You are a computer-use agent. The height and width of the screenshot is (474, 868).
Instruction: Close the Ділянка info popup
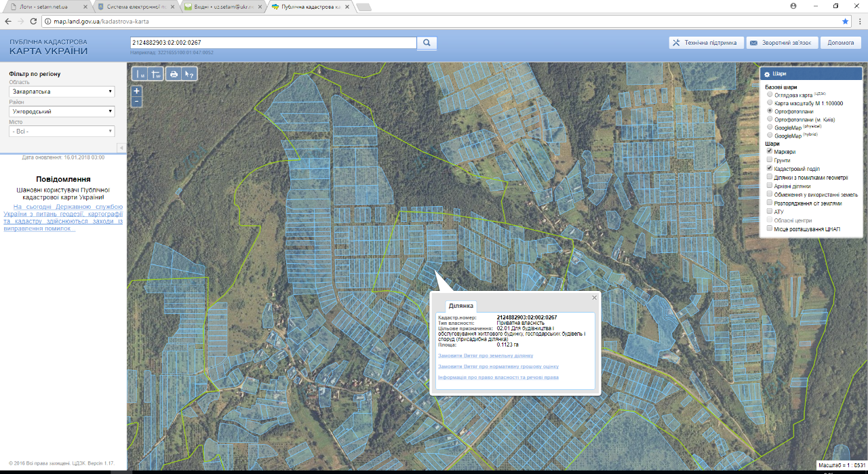click(x=595, y=297)
